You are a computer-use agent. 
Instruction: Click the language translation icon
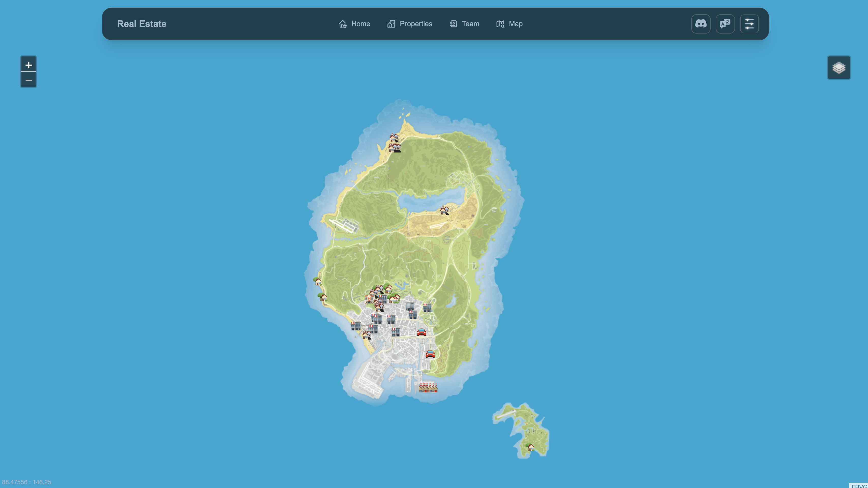(725, 24)
